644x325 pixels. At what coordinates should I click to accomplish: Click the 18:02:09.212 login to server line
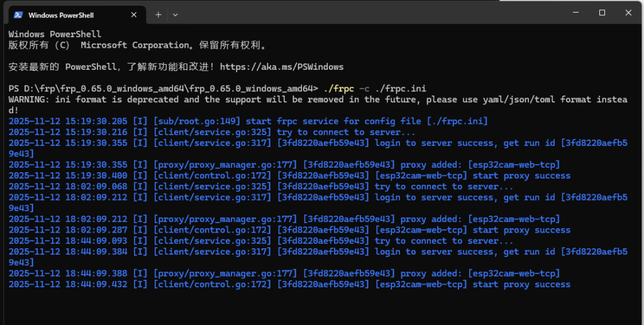pos(318,202)
